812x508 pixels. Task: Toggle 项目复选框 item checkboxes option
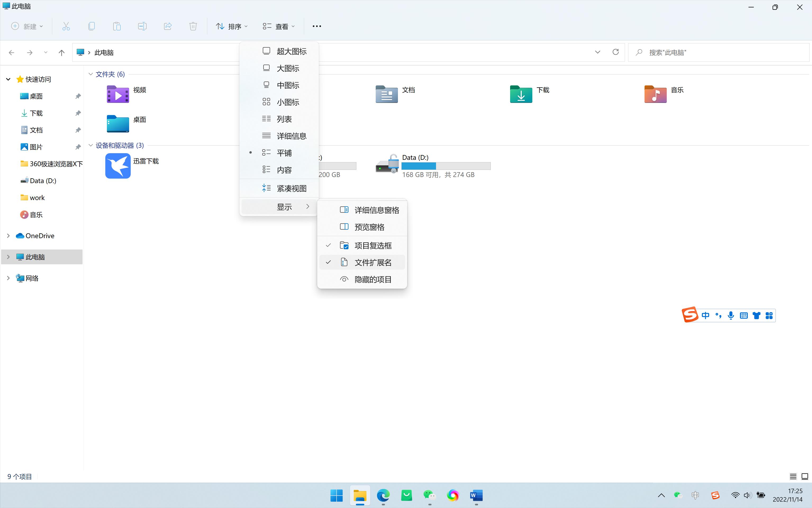[x=373, y=246]
